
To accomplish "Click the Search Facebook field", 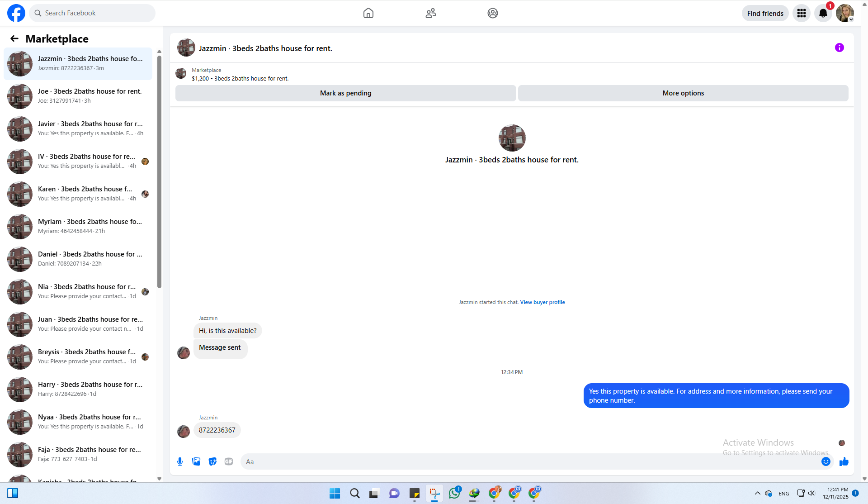I will click(x=93, y=14).
